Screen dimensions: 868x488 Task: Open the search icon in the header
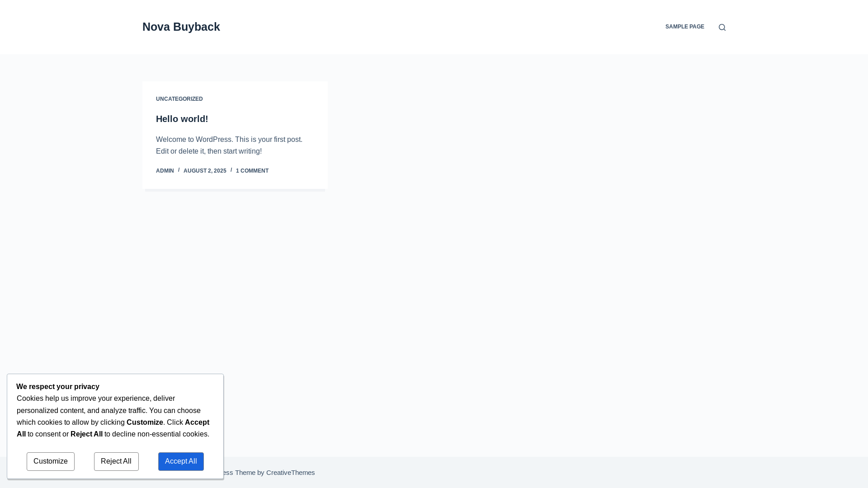click(722, 27)
